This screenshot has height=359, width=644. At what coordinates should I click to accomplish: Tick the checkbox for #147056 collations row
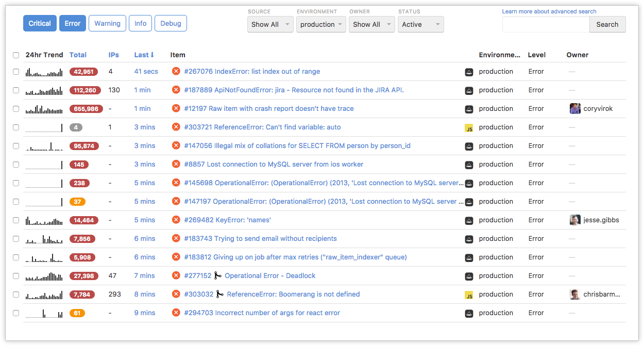(x=16, y=146)
